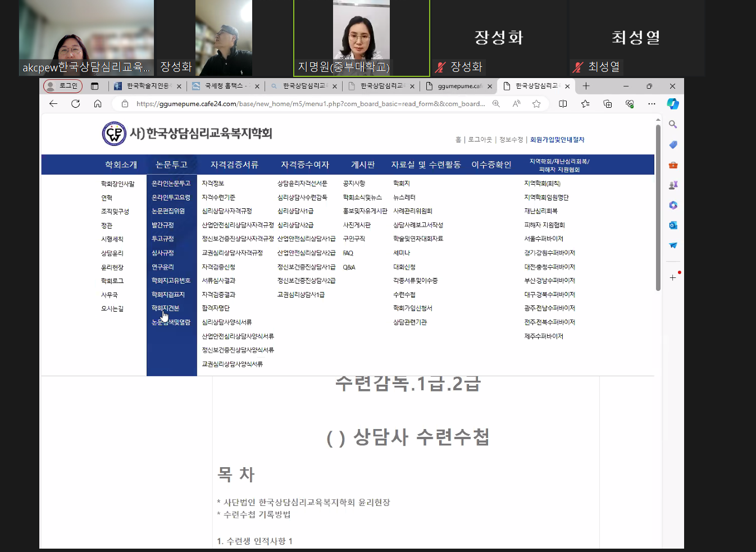
Task: Open the Shopping tag icon in sidebar
Action: coord(673,144)
